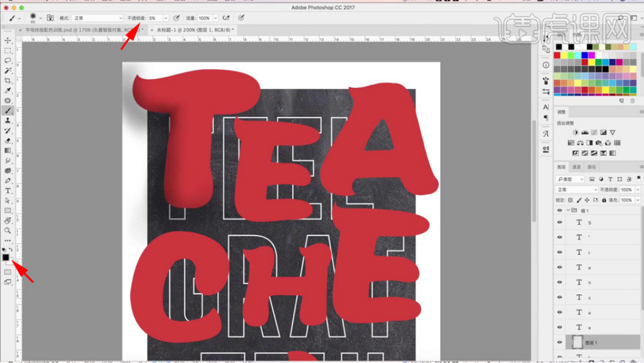Hide the text layer named r
Viewport: 644px width, 363px height.
pyautogui.click(x=559, y=253)
